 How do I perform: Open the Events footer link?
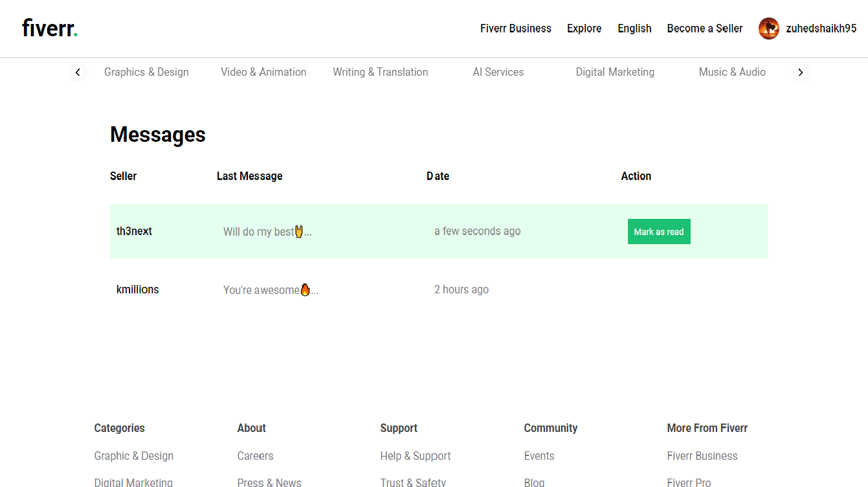539,456
